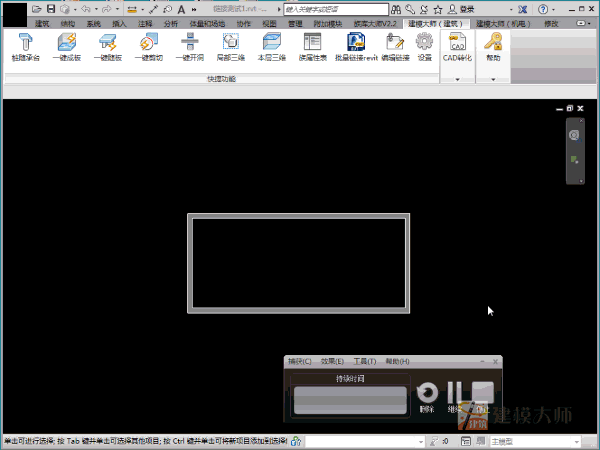Screen dimensions: 600x450
Task: Click the Undo arrow in quick access toolbar
Action: (x=85, y=9)
